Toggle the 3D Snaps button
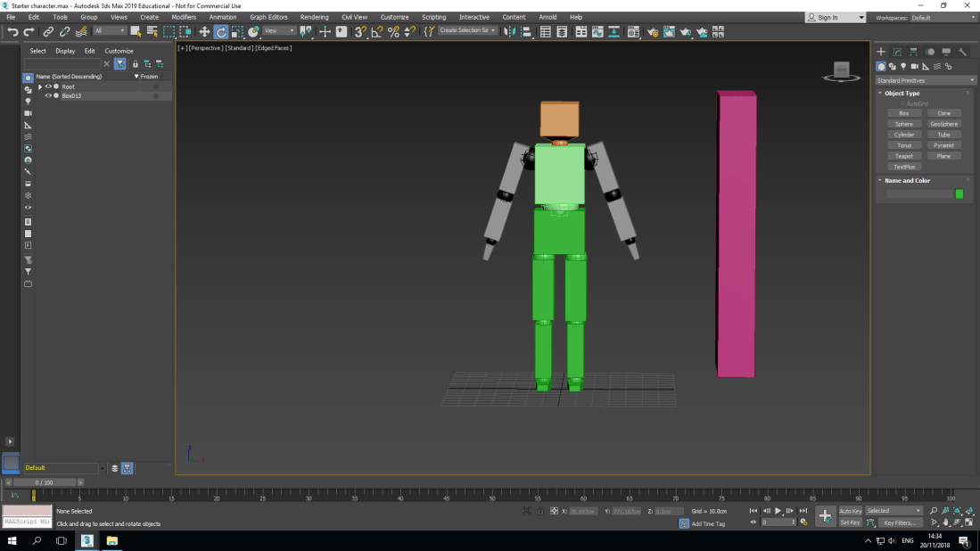980x551 pixels. pos(359,31)
